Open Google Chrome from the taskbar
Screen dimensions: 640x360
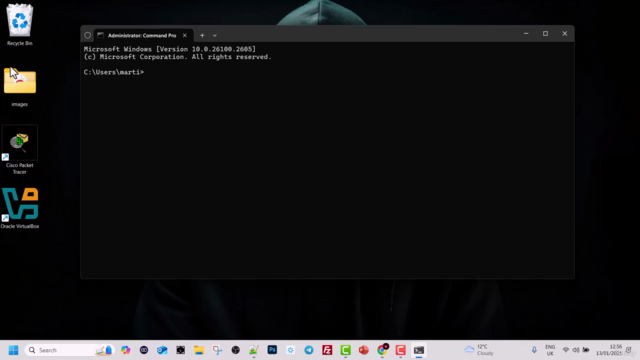(382, 350)
